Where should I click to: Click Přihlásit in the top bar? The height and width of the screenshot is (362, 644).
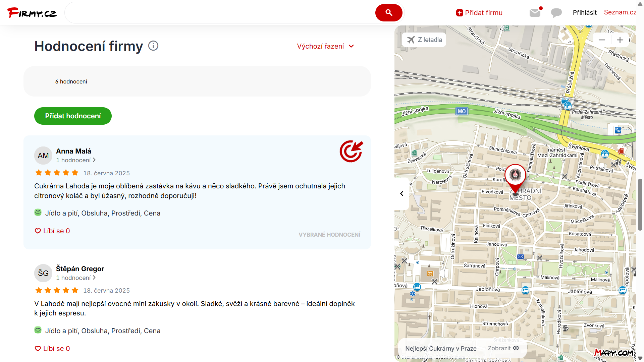(x=584, y=12)
